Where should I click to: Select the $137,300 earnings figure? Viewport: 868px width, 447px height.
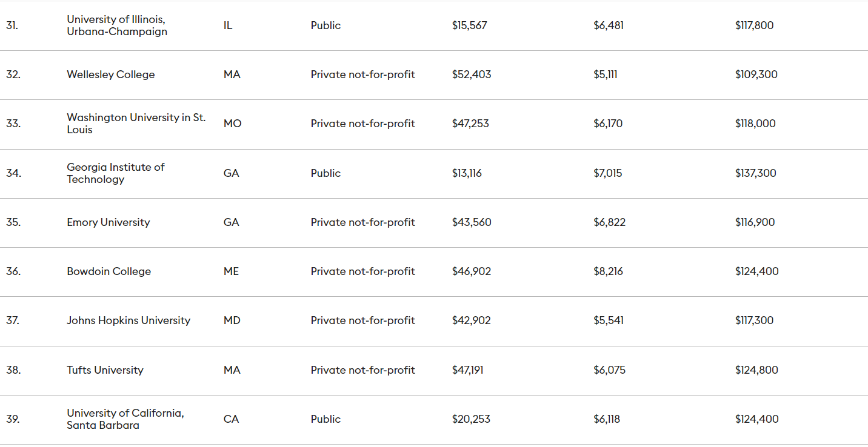[755, 173]
